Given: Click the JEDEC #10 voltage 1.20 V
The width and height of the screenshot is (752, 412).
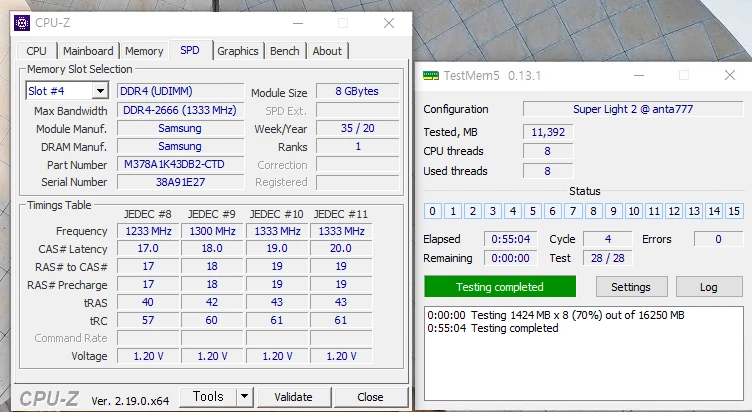Looking at the screenshot, I should 277,356.
